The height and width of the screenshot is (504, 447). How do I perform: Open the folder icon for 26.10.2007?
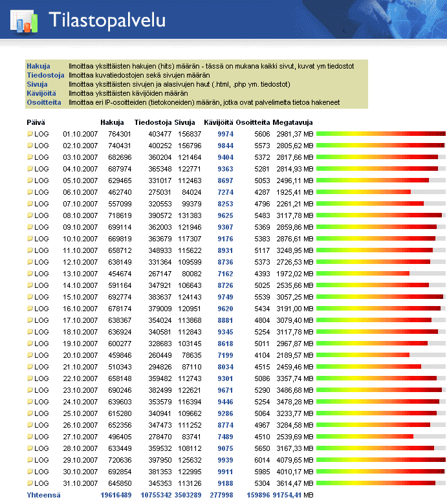[x=30, y=425]
